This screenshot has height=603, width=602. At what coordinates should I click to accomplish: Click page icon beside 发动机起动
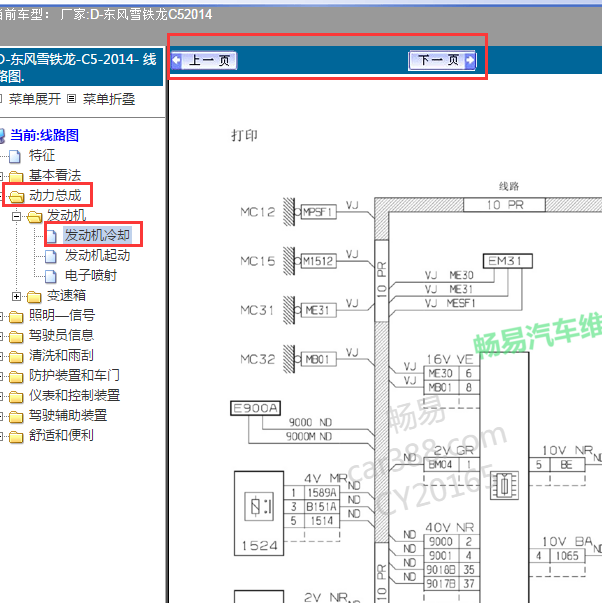(50, 256)
